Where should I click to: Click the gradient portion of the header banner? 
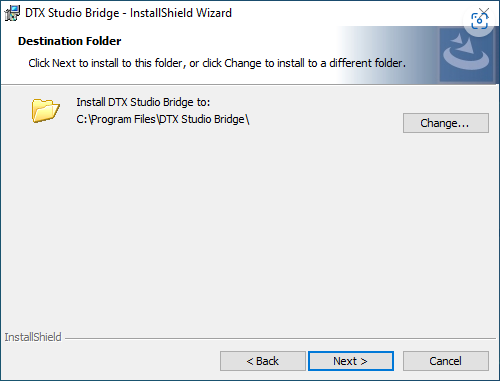[x=387, y=55]
